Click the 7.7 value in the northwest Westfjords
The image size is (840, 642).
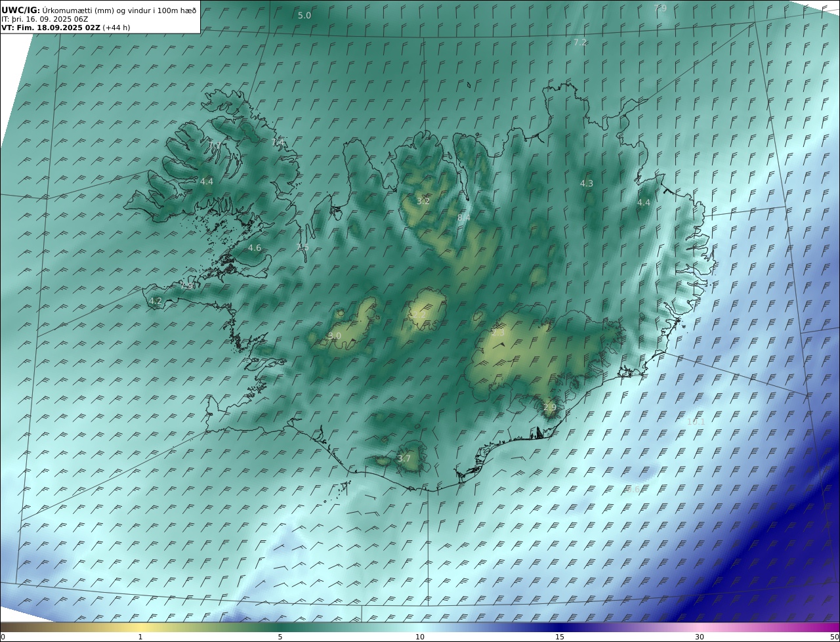tap(215, 146)
